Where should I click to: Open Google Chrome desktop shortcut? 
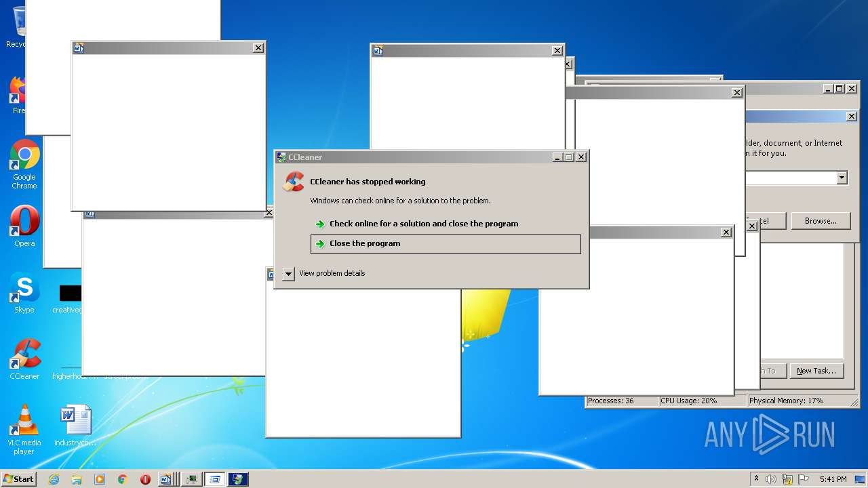point(24,165)
